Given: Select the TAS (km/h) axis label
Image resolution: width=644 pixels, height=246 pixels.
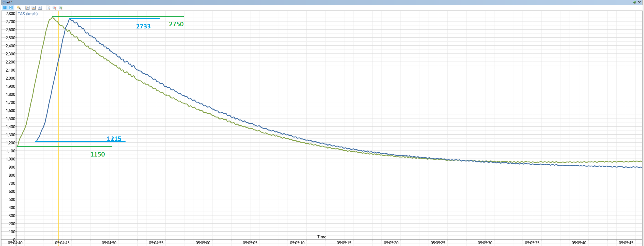Looking at the screenshot, I should click(28, 14).
